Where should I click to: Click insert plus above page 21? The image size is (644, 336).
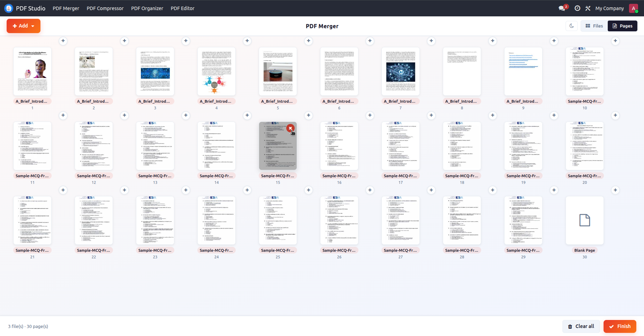(63, 190)
